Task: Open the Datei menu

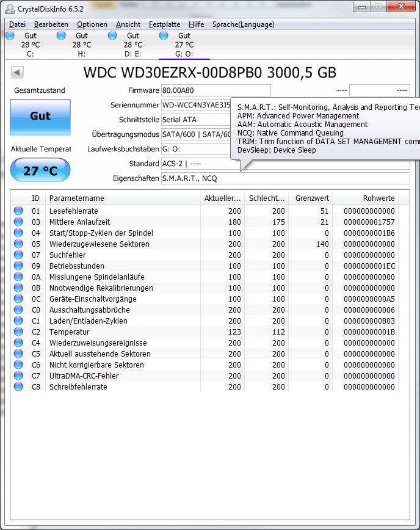Action: point(17,24)
